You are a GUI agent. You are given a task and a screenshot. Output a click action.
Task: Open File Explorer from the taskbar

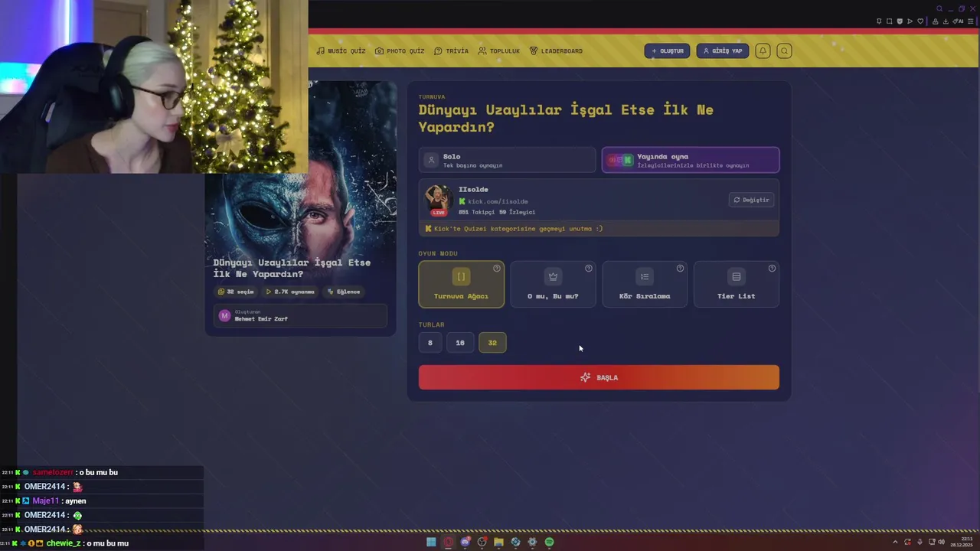[498, 542]
